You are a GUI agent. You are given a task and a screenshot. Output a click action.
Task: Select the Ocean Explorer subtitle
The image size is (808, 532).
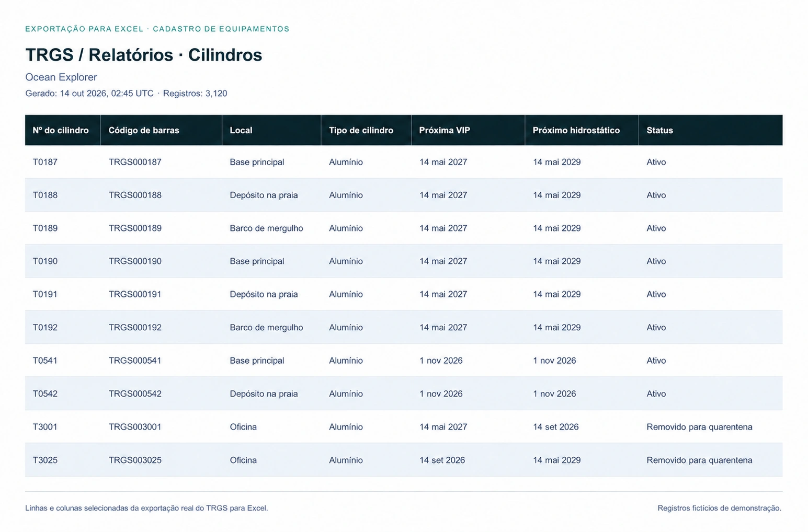click(x=61, y=77)
